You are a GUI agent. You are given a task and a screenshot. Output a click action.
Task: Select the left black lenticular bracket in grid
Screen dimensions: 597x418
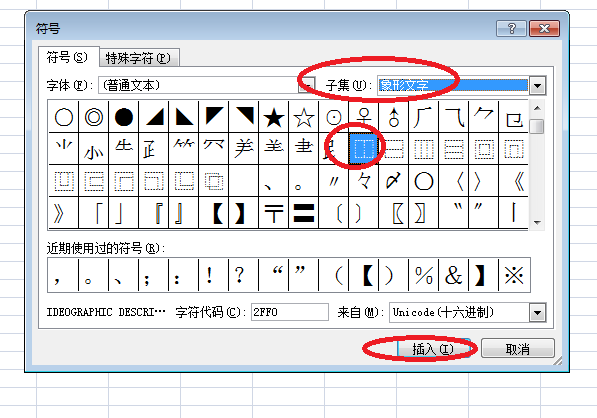coord(214,213)
